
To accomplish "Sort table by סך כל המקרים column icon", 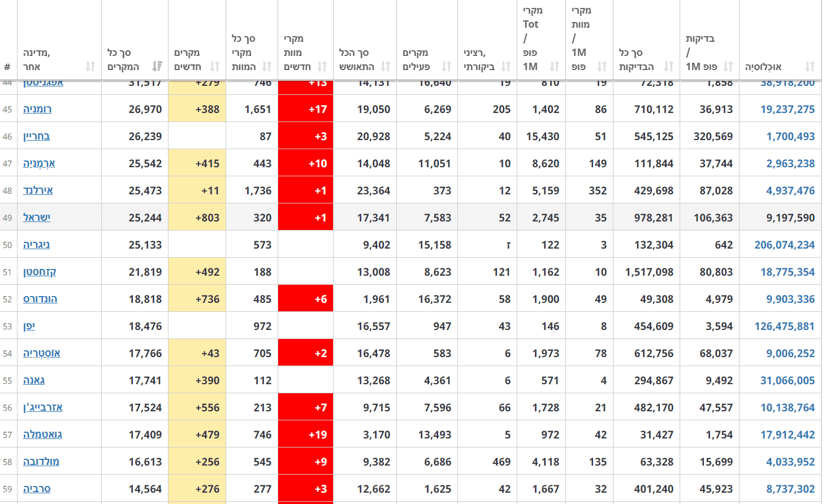I will click(157, 67).
